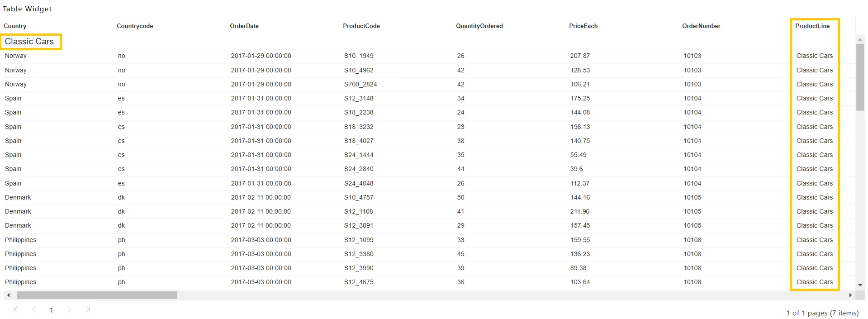Click OrderNumber column header
Screen dimensions: 868x319
tap(701, 26)
